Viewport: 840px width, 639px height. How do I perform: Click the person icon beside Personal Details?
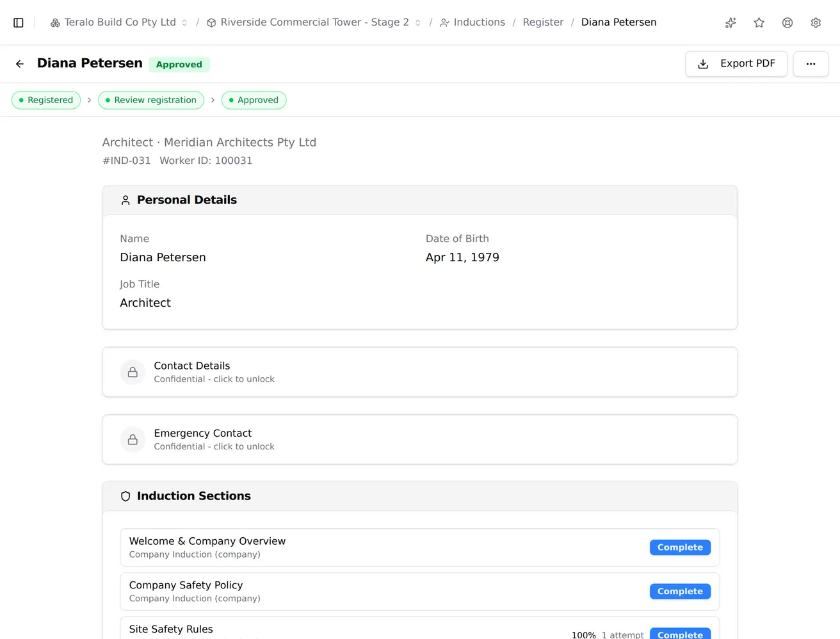coord(125,200)
